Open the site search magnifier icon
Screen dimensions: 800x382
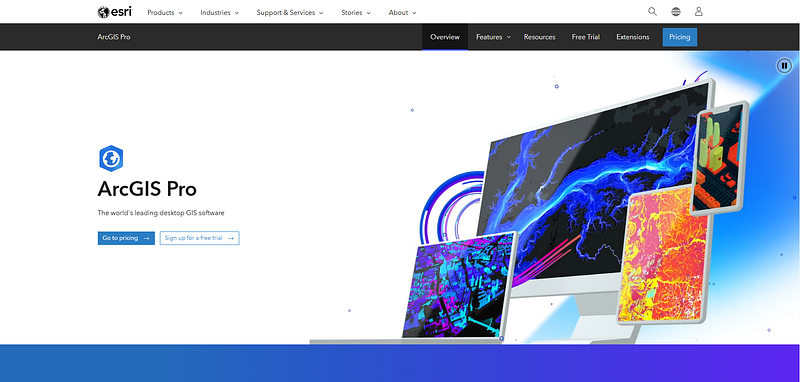pyautogui.click(x=653, y=12)
